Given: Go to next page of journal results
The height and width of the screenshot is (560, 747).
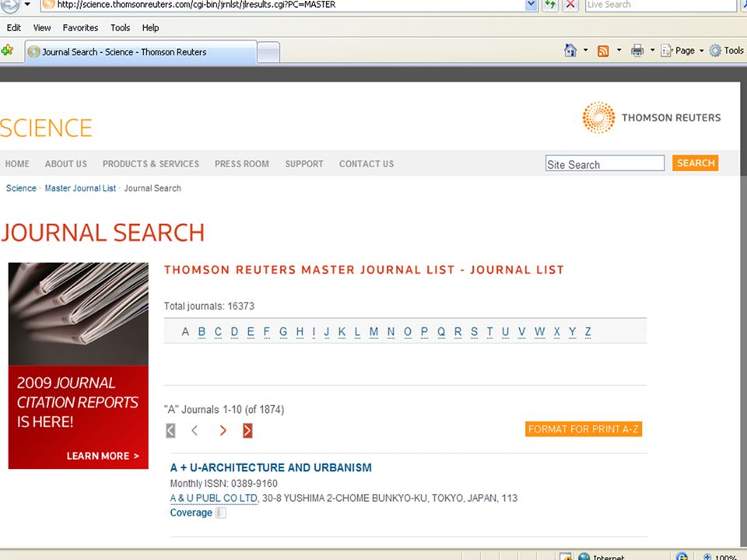Looking at the screenshot, I should click(223, 430).
